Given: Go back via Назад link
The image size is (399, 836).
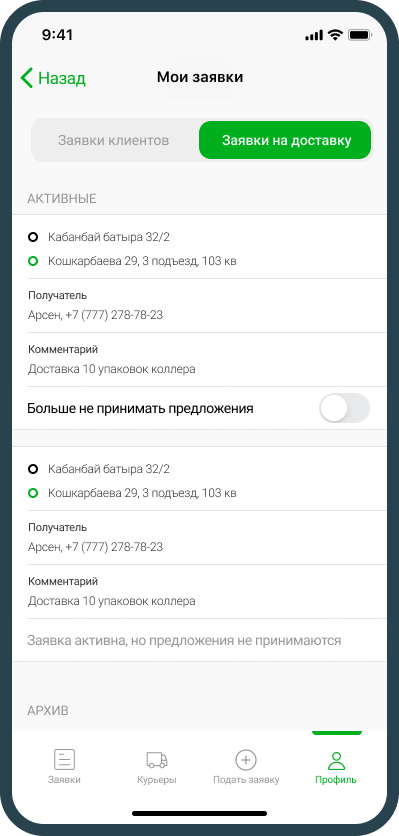Looking at the screenshot, I should point(62,78).
